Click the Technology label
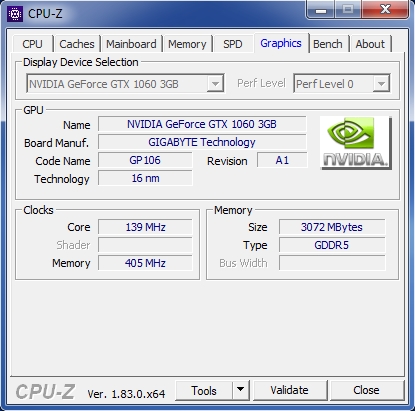The width and height of the screenshot is (415, 411). tap(62, 179)
